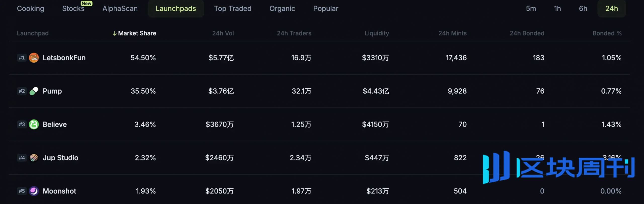Click the Pump pill icon
This screenshot has width=644, height=204.
[34, 91]
